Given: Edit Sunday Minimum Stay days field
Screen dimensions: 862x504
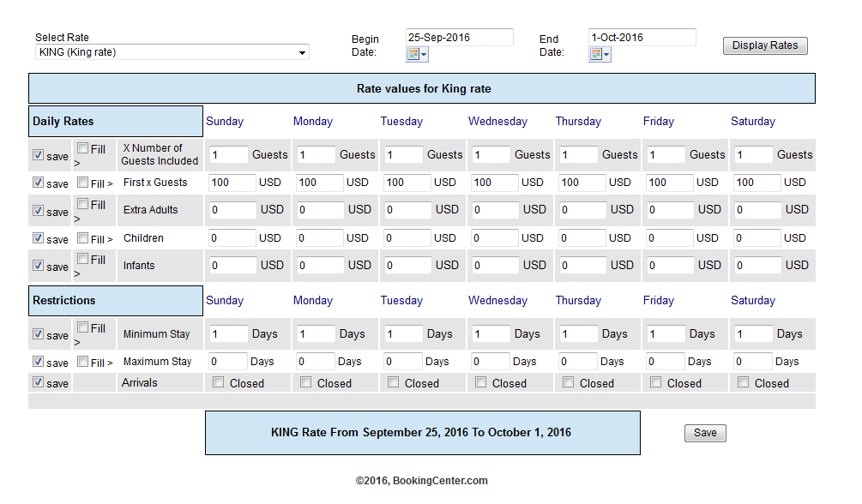Looking at the screenshot, I should [x=228, y=334].
